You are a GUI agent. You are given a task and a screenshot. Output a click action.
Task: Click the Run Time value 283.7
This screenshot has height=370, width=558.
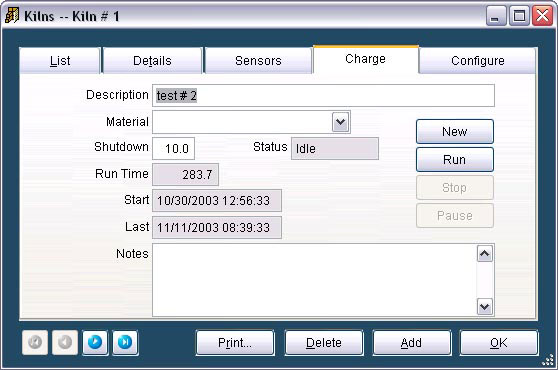[x=185, y=175]
